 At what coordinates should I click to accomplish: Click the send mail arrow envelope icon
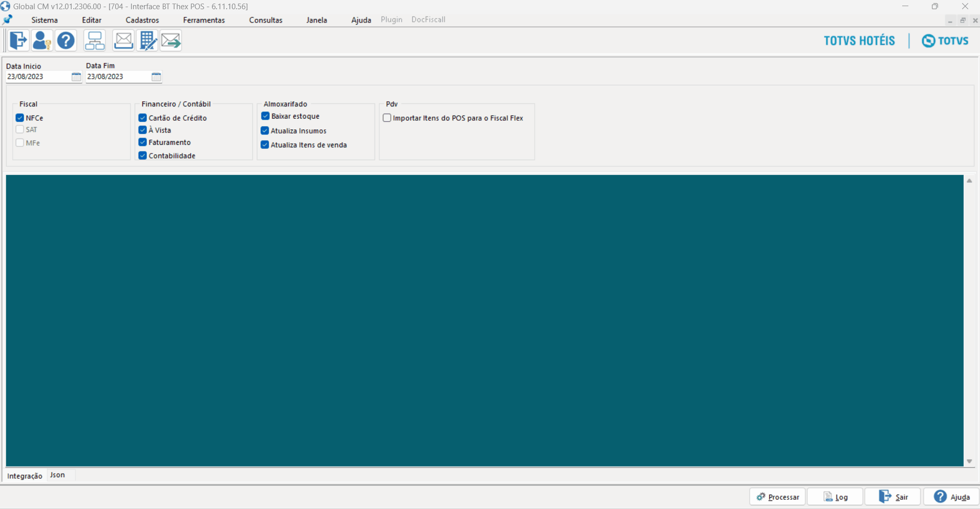[171, 40]
